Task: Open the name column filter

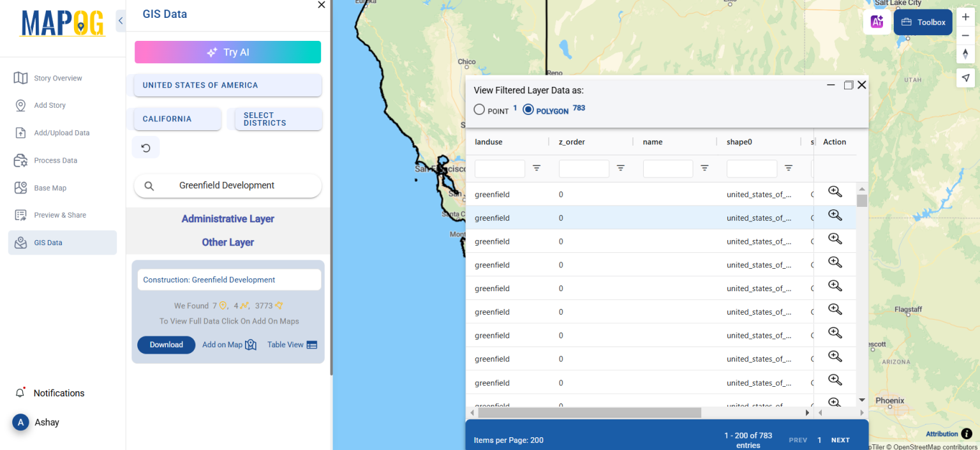Action: coord(704,168)
